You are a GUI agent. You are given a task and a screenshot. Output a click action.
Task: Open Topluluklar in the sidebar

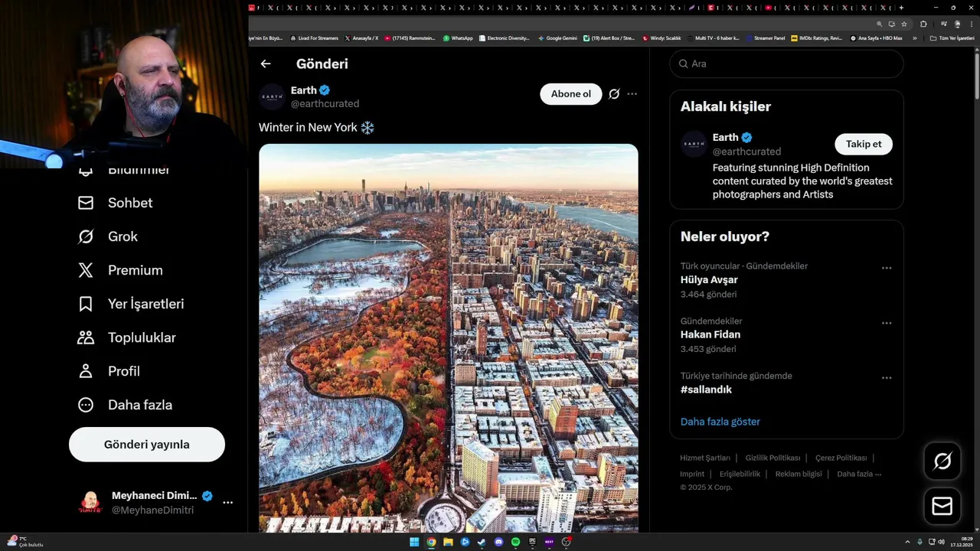click(x=127, y=337)
